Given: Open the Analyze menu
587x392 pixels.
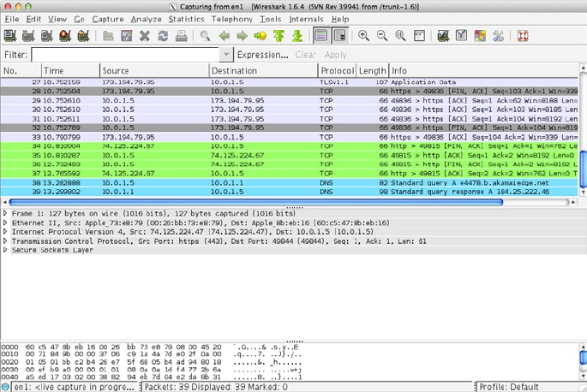Looking at the screenshot, I should (x=146, y=19).
